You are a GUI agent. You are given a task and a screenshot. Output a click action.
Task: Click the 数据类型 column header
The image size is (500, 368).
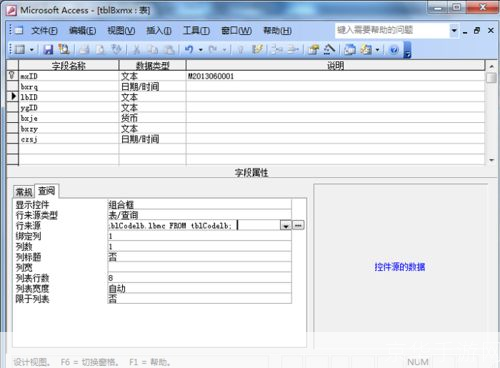click(152, 65)
